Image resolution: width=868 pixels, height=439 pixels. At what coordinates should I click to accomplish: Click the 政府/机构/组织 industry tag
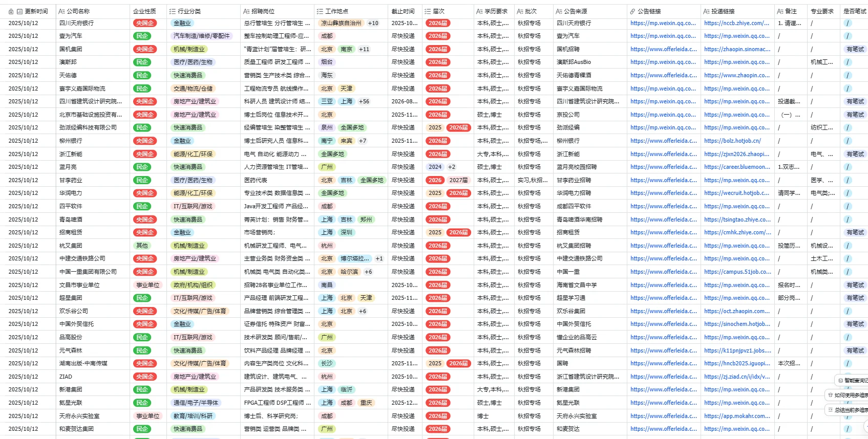193,285
